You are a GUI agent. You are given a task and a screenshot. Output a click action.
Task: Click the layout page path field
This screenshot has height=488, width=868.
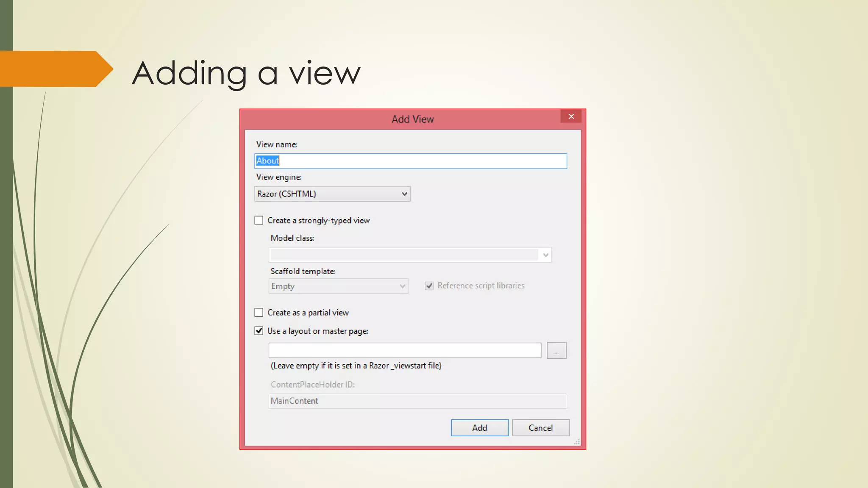click(405, 350)
